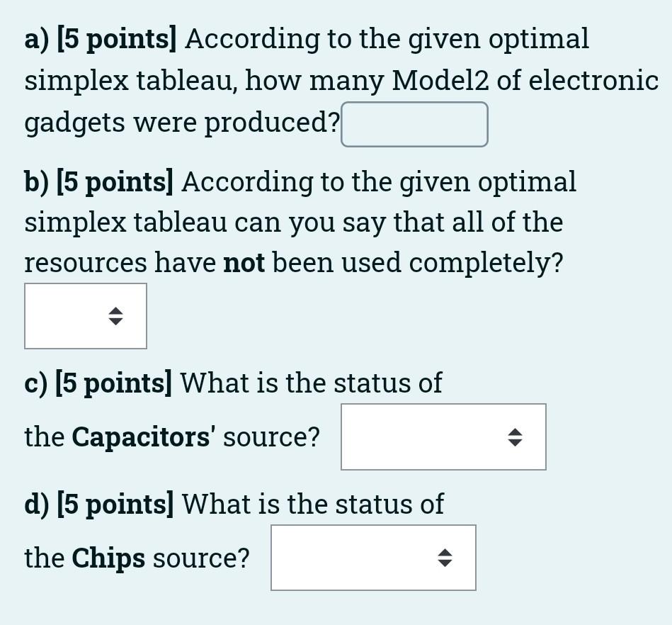Click the word "Model2" in question a
Viewport: 672px width, 625px height.
(440, 81)
